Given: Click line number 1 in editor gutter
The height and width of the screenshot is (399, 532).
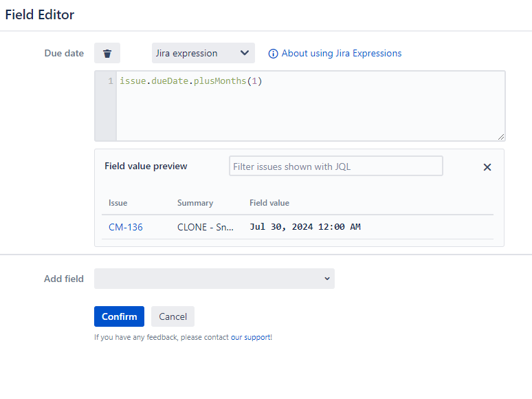Looking at the screenshot, I should point(111,80).
